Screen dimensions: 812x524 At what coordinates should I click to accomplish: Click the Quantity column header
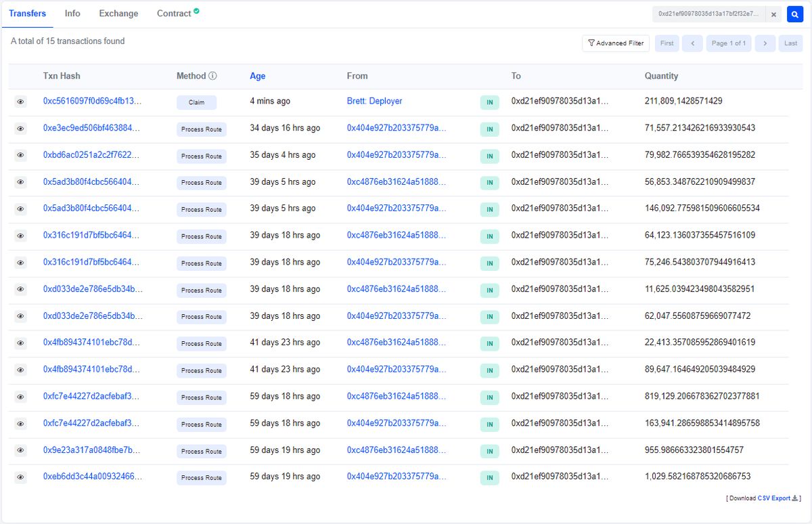(661, 77)
